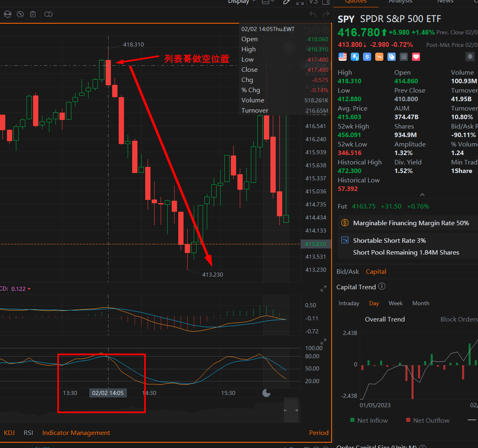
Task: Open Indicator Management
Action: [x=76, y=433]
